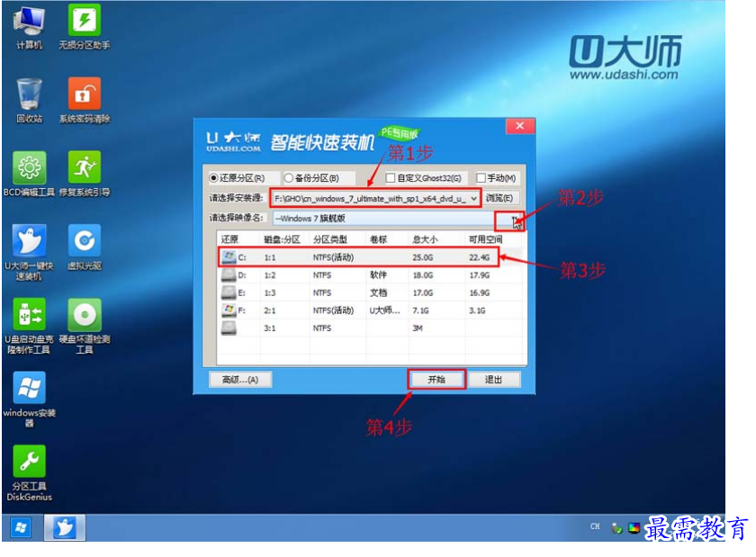Close the 智能快速装机 dialog
Viewport: 756px width, 557px height.
click(520, 126)
